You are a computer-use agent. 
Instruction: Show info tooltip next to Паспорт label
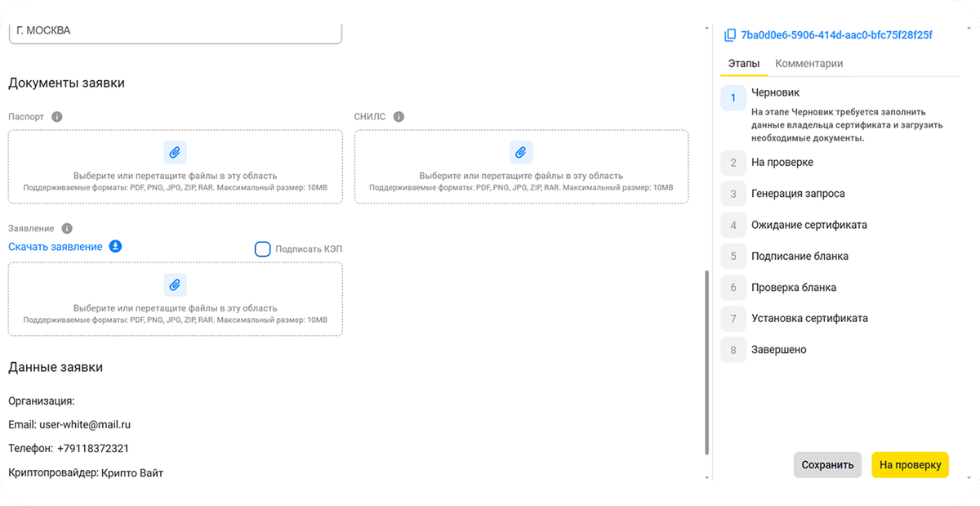pos(57,117)
